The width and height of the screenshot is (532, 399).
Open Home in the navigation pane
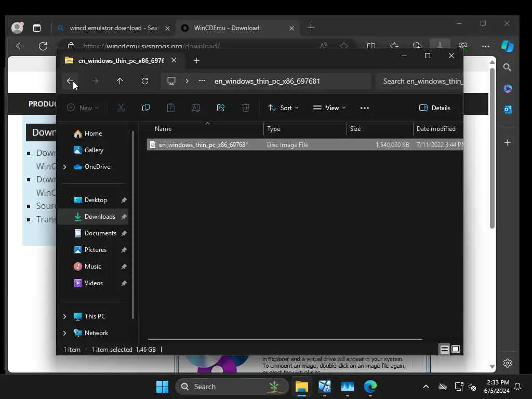point(93,134)
